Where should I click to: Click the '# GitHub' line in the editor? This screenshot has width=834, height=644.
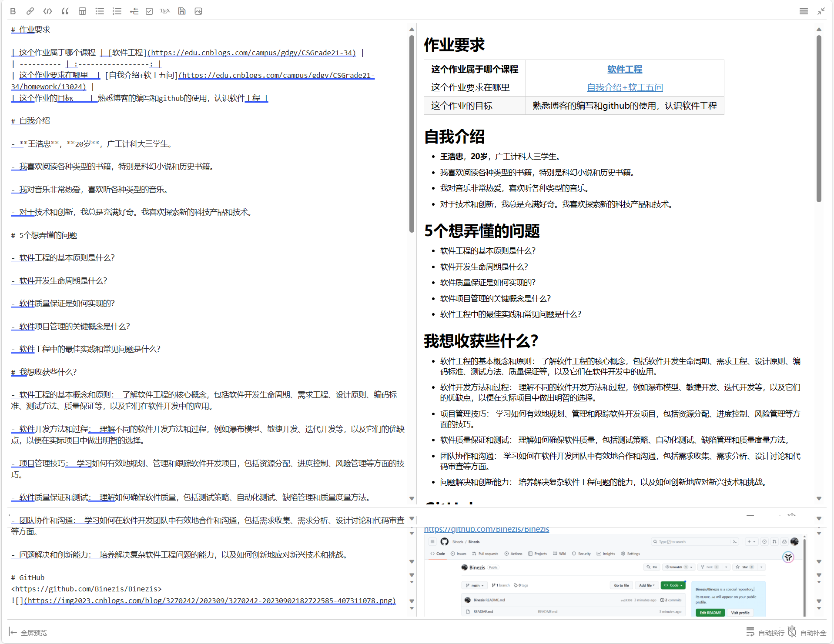coord(28,577)
